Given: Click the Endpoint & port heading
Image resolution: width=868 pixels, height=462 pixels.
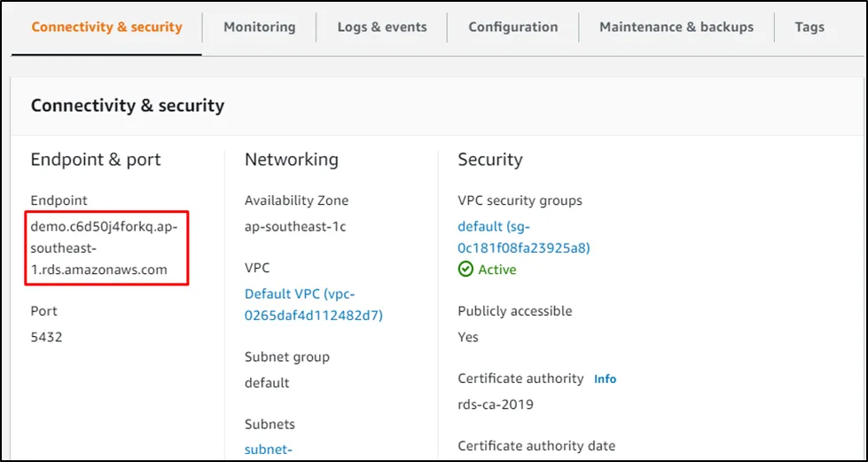Looking at the screenshot, I should coord(96,160).
